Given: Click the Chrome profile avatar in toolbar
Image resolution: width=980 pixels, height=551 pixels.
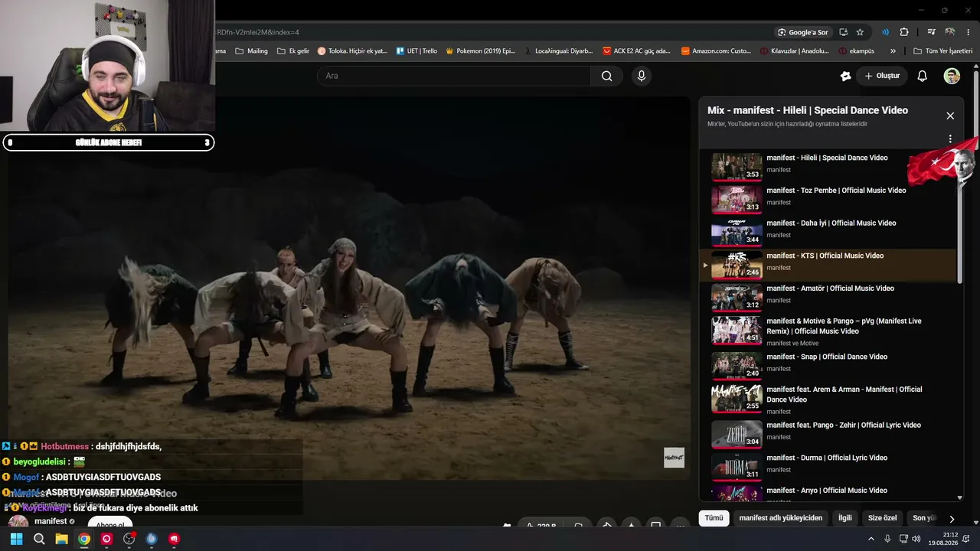Looking at the screenshot, I should tap(950, 32).
